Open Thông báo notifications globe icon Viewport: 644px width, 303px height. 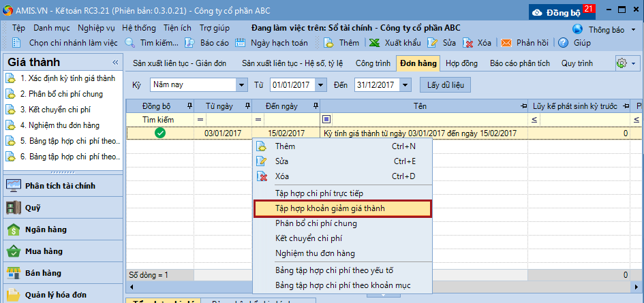click(578, 29)
